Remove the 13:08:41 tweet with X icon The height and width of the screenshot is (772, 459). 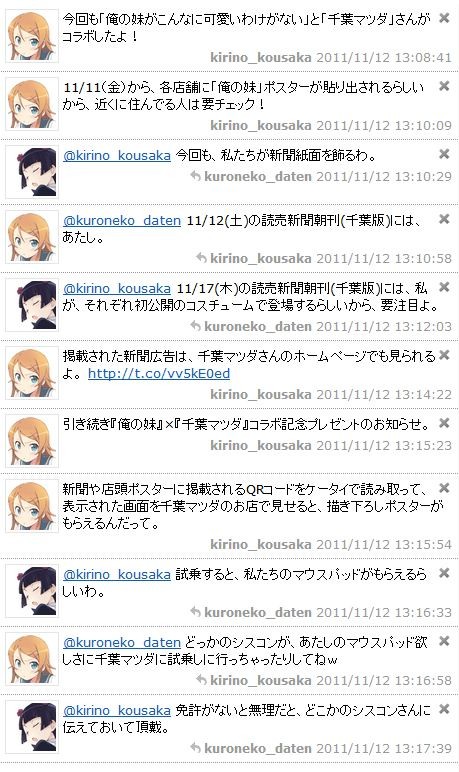pos(444,18)
